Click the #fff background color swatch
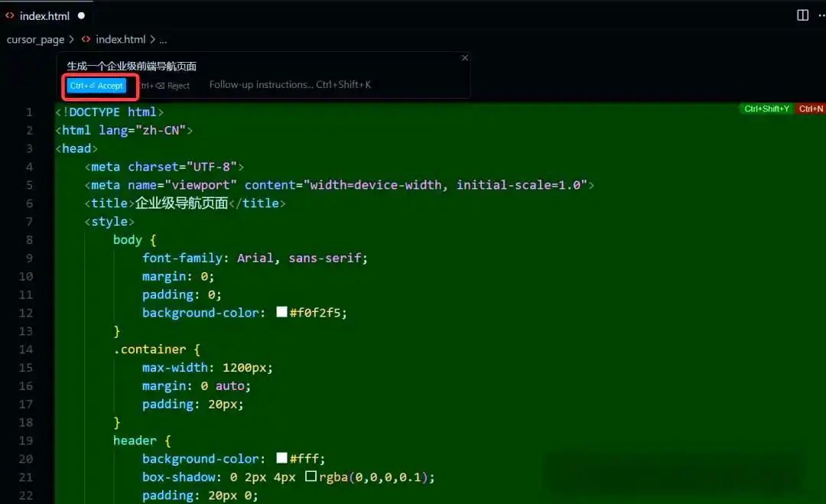This screenshot has width=826, height=504. tap(281, 459)
